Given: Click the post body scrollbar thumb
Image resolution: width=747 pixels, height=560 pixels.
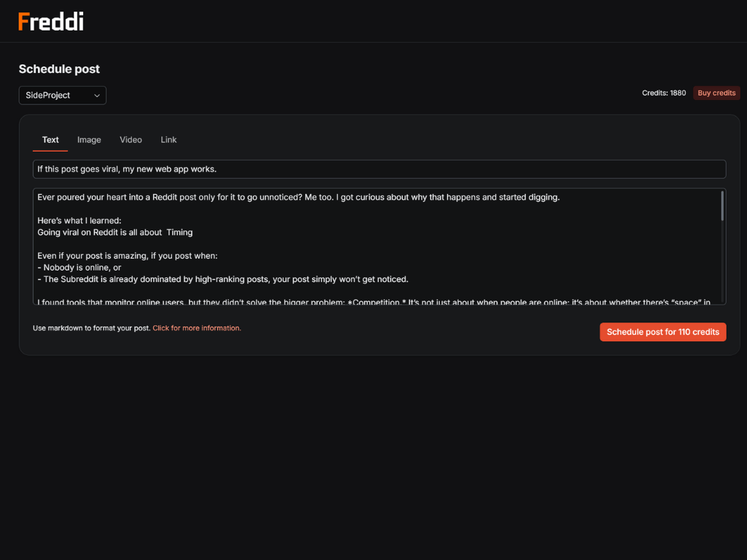Looking at the screenshot, I should pyautogui.click(x=722, y=206).
